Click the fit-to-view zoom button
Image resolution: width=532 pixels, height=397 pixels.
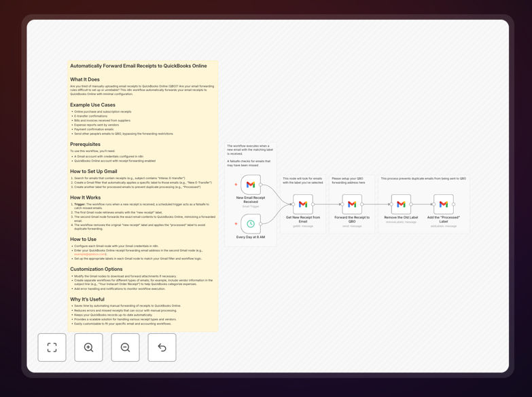coord(52,347)
